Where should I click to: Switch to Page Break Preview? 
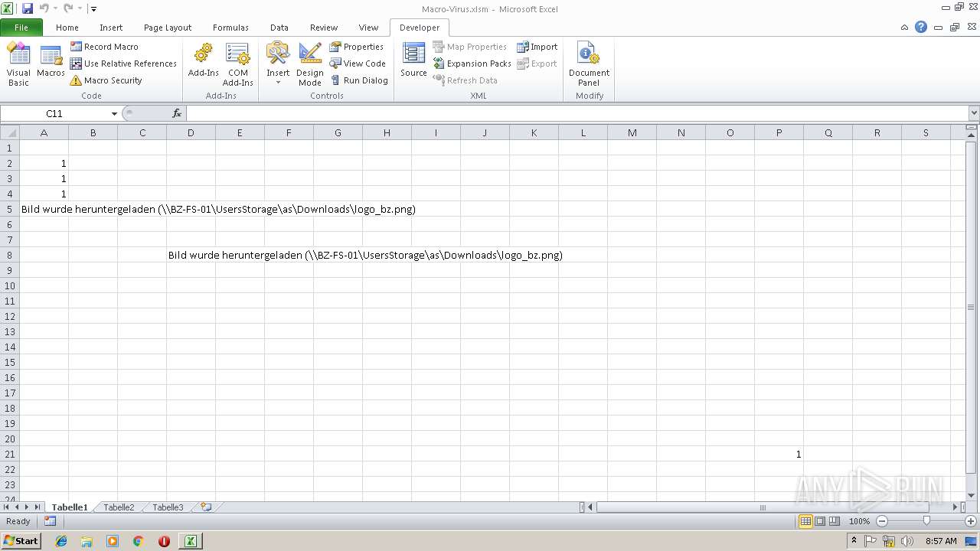tap(834, 521)
